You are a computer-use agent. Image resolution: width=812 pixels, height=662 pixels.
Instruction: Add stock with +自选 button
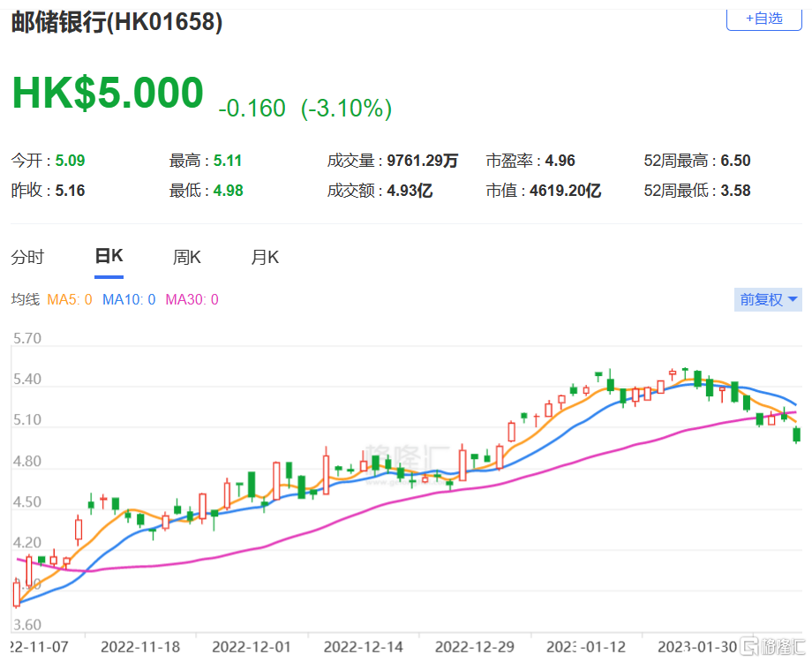click(x=763, y=19)
